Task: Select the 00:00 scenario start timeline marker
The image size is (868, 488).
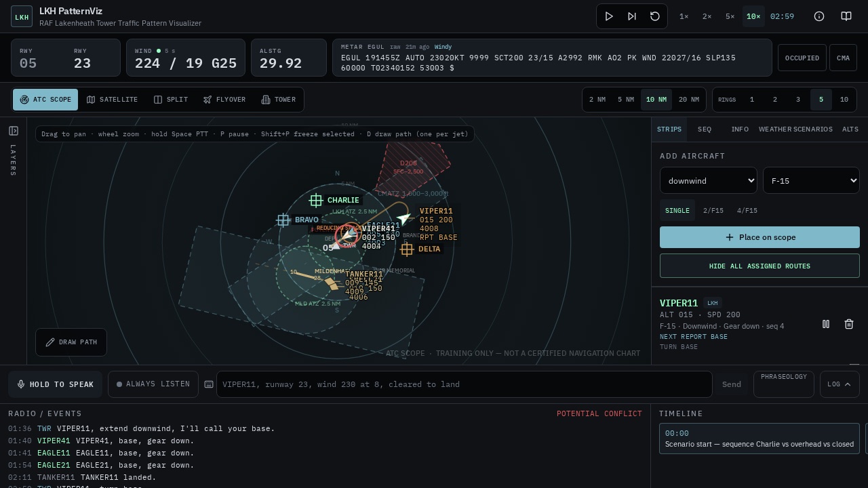Action: click(759, 439)
